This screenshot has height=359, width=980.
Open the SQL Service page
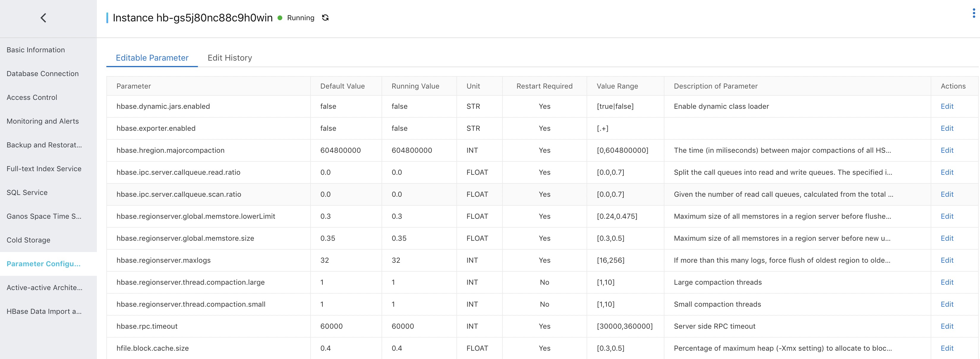point(27,193)
